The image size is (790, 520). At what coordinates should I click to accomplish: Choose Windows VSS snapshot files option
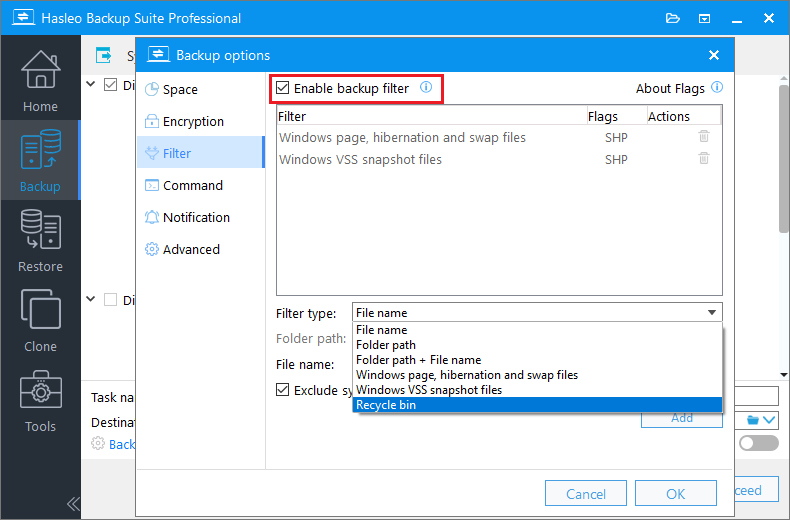click(537, 389)
